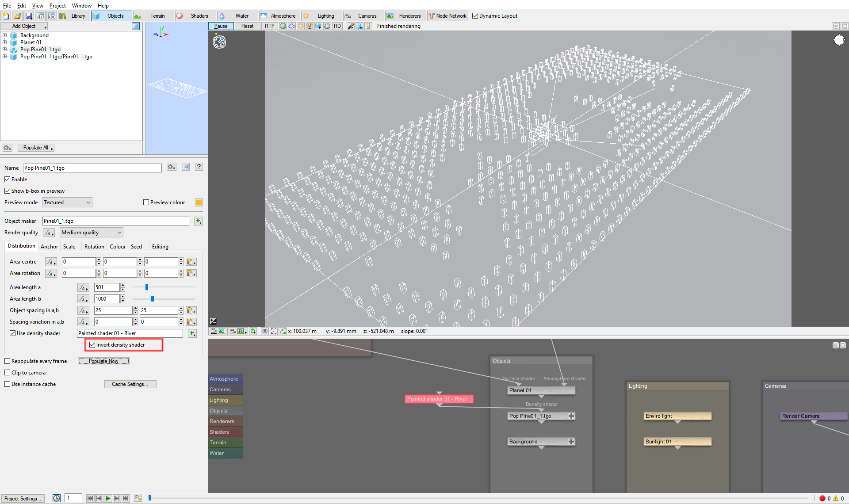Viewport: 849px width, 504px height.
Task: Open the Window menu
Action: pos(82,6)
